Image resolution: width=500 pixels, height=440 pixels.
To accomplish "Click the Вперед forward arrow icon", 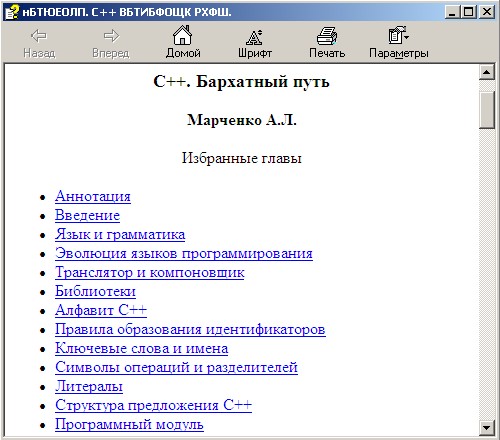I will click(111, 36).
